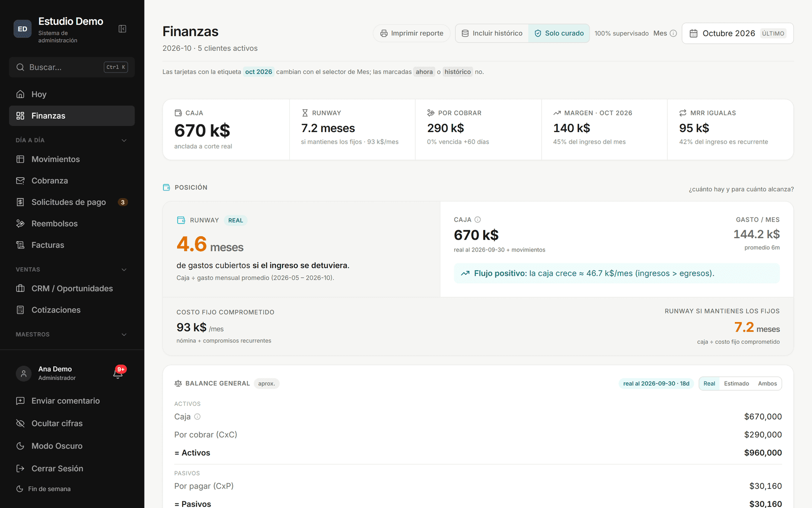Click the Posición wallet icon
812x508 pixels.
click(166, 187)
